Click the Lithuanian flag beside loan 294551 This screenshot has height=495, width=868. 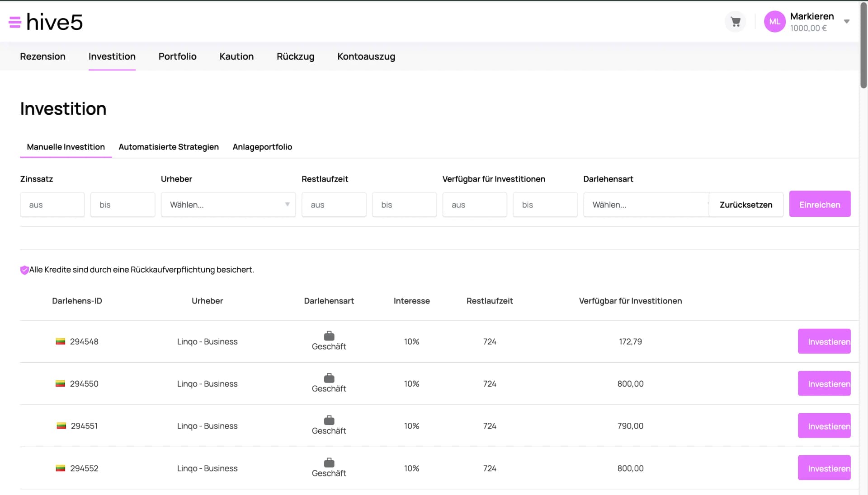(61, 426)
